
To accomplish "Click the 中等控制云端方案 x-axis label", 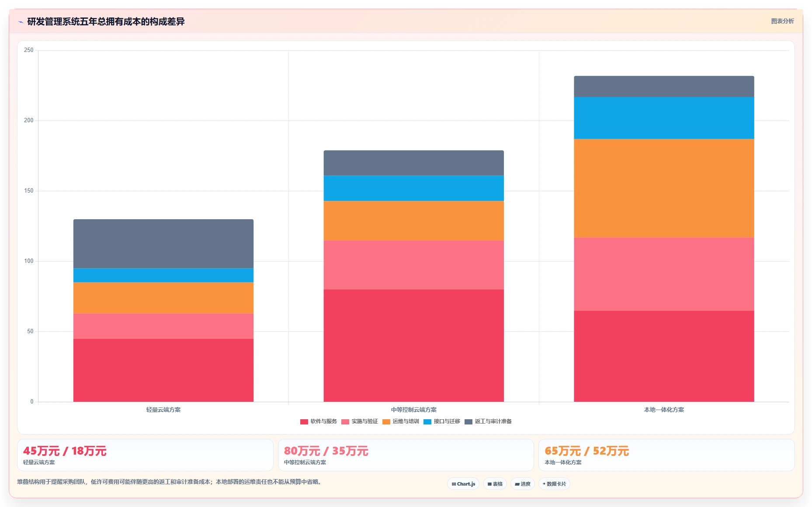I will point(414,410).
